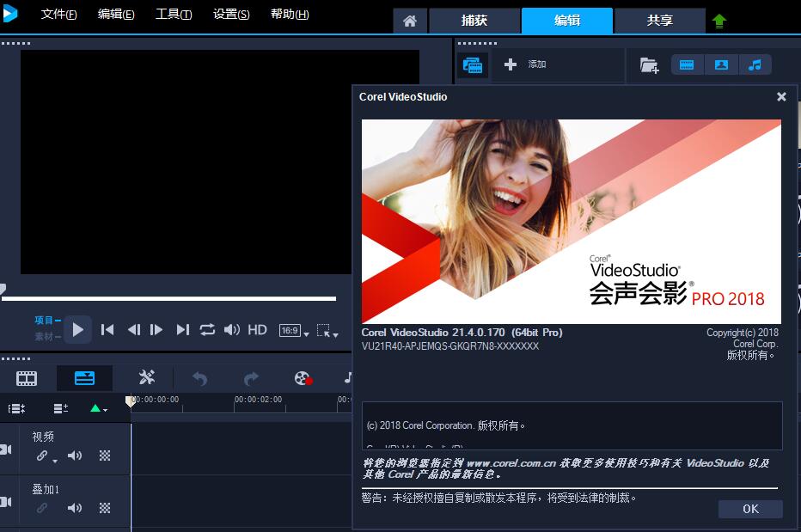Switch to timeline view
Image resolution: width=801 pixels, height=532 pixels.
84,378
